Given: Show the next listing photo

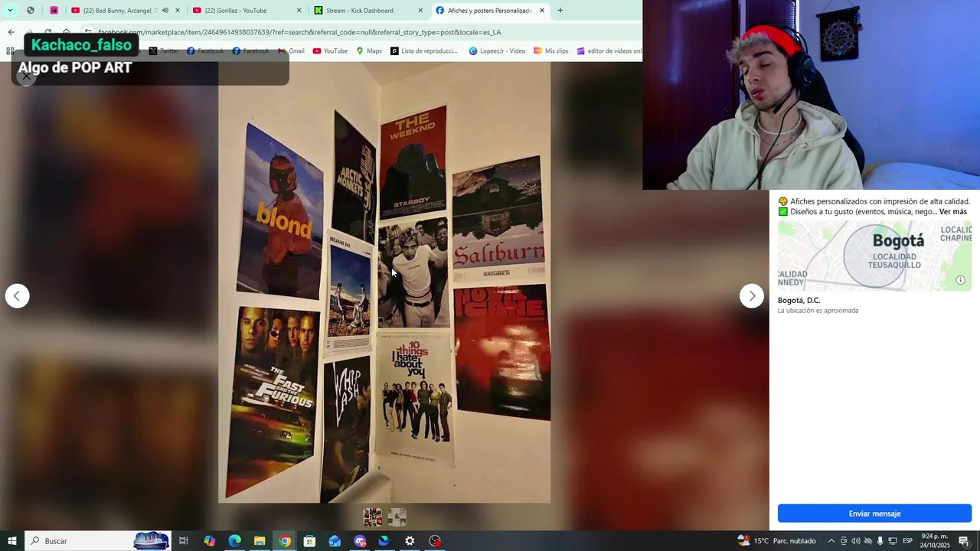Looking at the screenshot, I should click(752, 296).
